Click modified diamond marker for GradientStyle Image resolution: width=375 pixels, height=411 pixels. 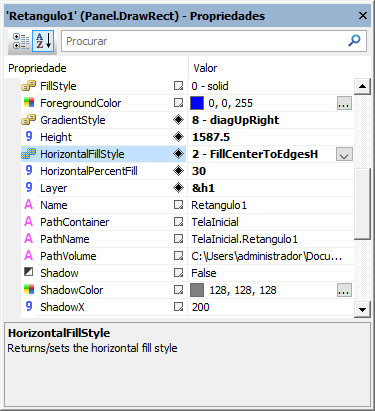[x=179, y=120]
